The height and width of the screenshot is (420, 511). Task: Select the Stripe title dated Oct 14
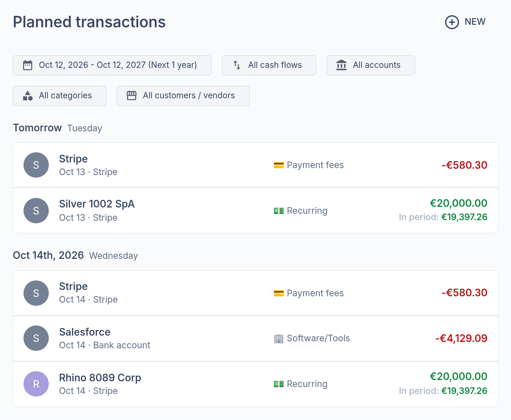click(x=73, y=286)
